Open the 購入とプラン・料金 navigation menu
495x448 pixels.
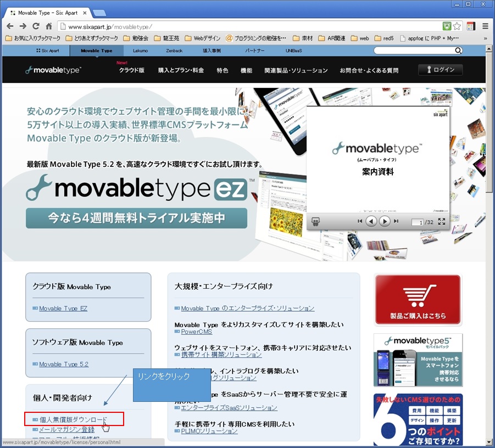(181, 70)
